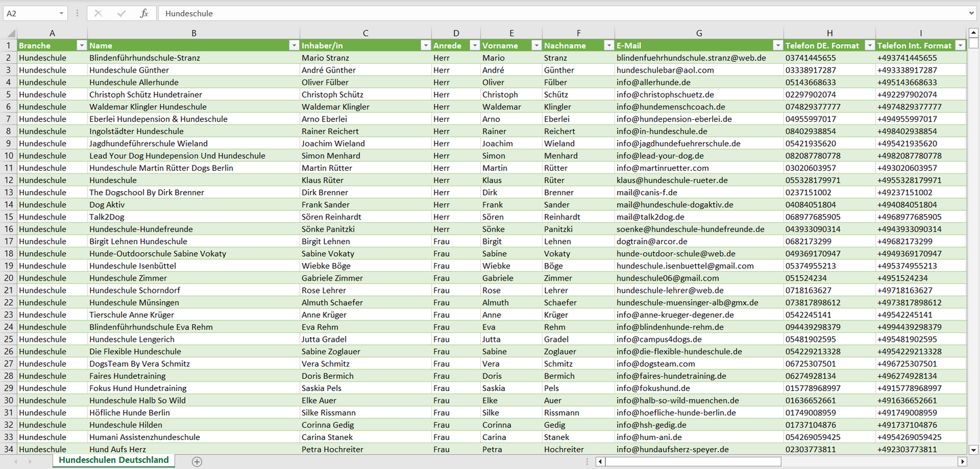Click the Insert Function fx icon
Screen dimensions: 980x469
click(144, 14)
